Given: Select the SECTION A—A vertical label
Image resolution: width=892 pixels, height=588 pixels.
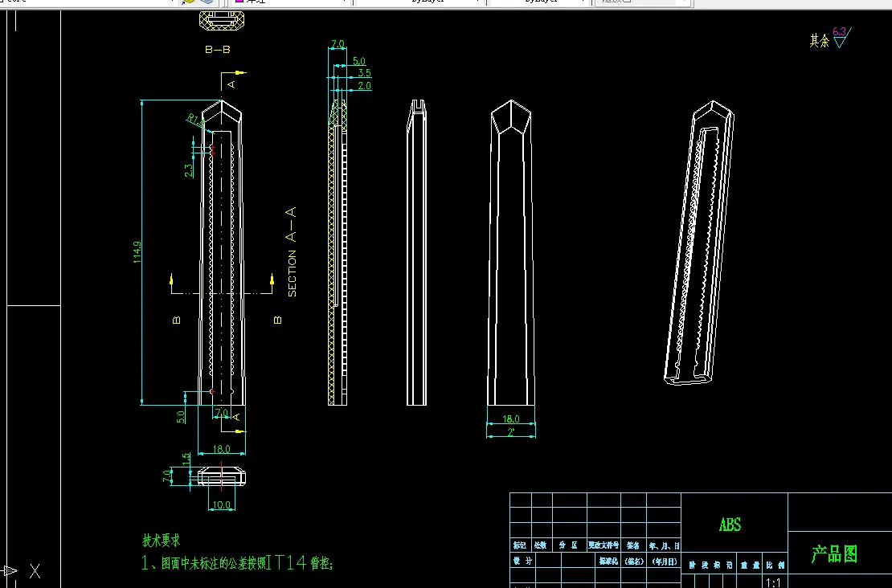Looking at the screenshot, I should tap(291, 252).
